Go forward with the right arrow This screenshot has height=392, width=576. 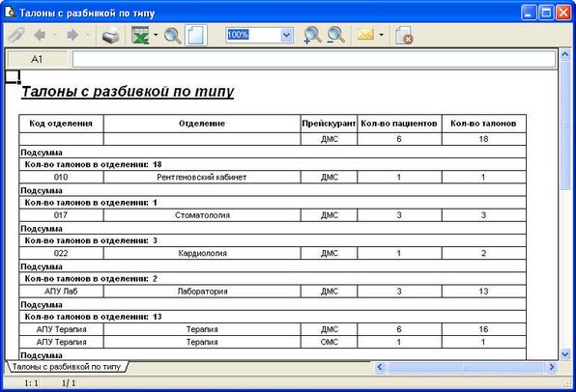pyautogui.click(x=72, y=35)
